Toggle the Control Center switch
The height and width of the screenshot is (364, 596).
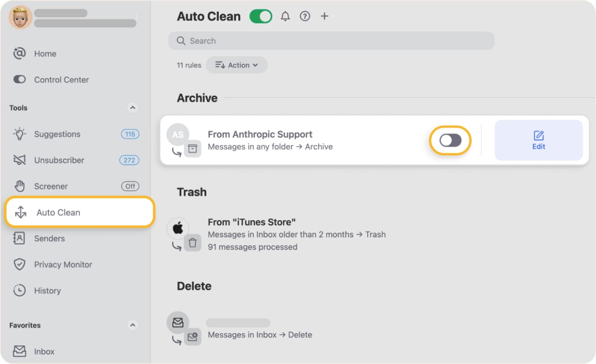[19, 79]
